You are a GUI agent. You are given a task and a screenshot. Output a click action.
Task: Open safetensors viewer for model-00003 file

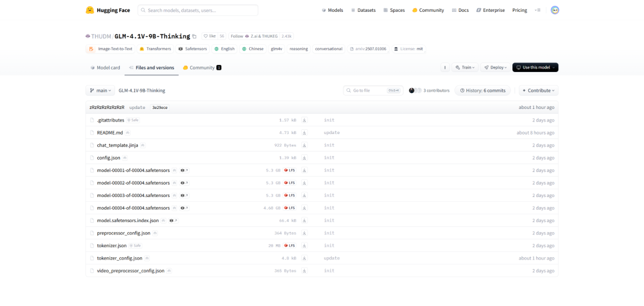point(184,195)
